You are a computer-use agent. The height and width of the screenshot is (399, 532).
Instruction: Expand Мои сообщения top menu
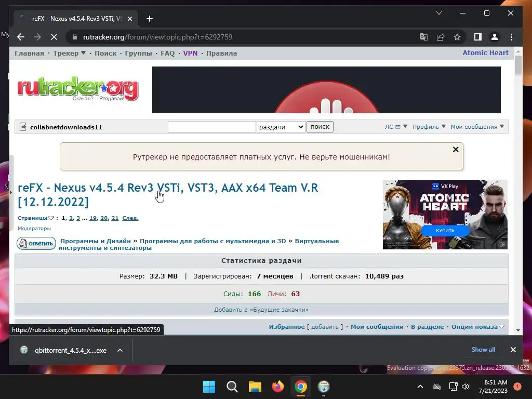[x=477, y=127]
